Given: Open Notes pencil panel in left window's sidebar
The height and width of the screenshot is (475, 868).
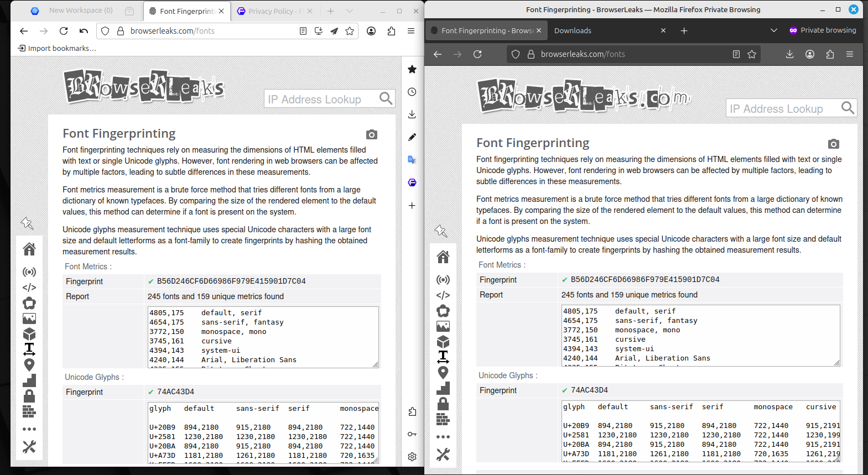Looking at the screenshot, I should [x=412, y=137].
